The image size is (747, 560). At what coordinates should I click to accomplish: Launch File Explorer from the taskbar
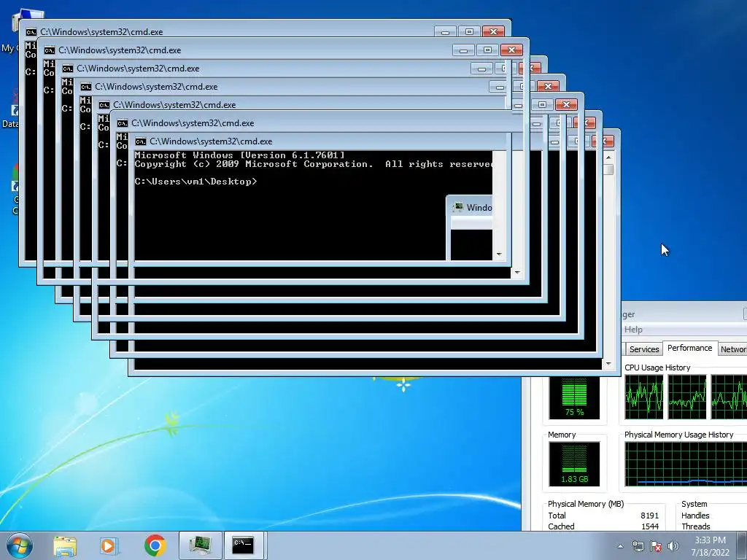65,545
